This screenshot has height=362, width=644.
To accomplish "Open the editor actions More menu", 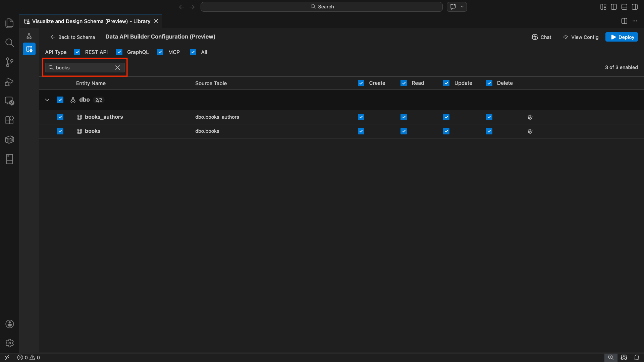I will tap(635, 21).
